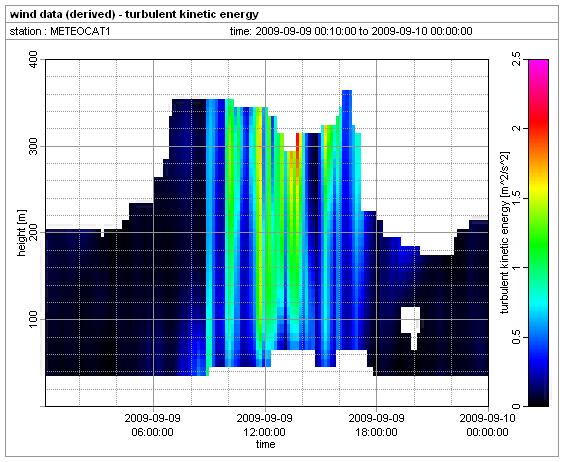
Task: Click the colorbar tick value 1.5
Action: coord(516,198)
